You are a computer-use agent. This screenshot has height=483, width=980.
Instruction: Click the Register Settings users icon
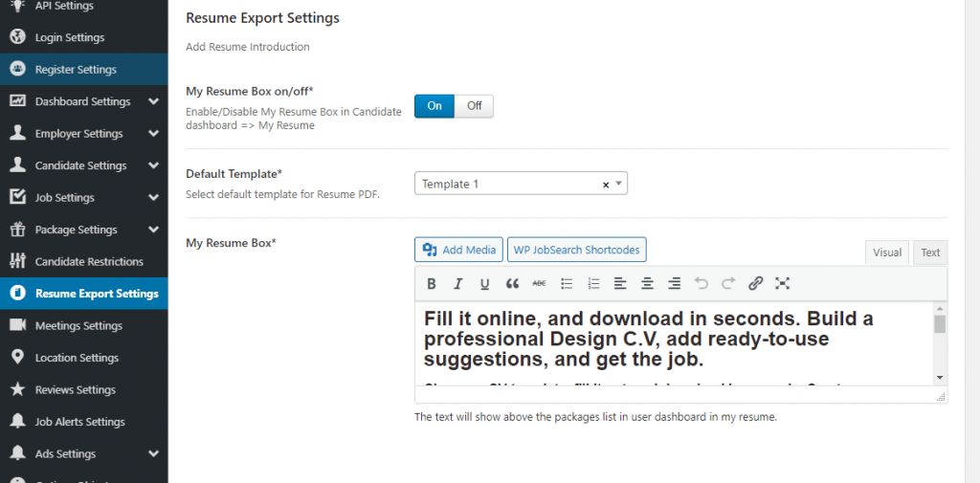tap(17, 69)
